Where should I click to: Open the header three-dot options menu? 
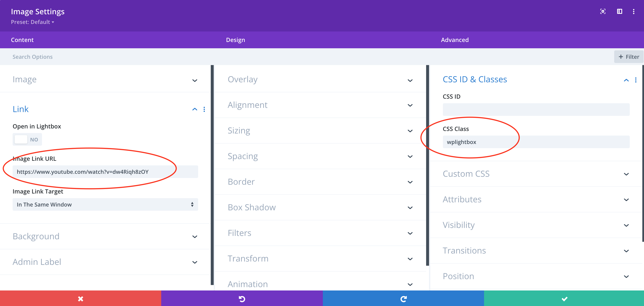click(634, 12)
